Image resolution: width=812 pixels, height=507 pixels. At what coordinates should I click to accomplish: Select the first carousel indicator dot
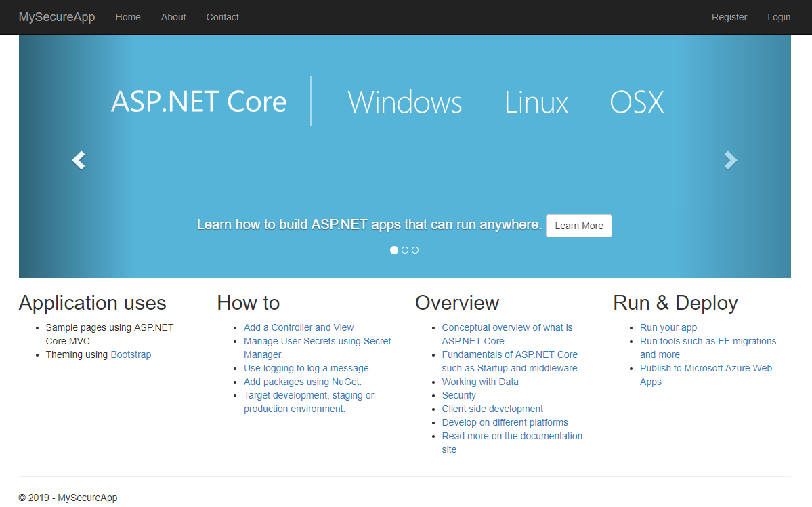point(394,250)
